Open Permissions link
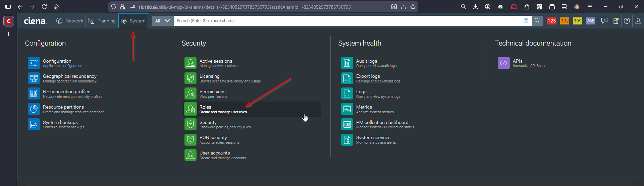This screenshot has height=186, width=644. click(212, 91)
